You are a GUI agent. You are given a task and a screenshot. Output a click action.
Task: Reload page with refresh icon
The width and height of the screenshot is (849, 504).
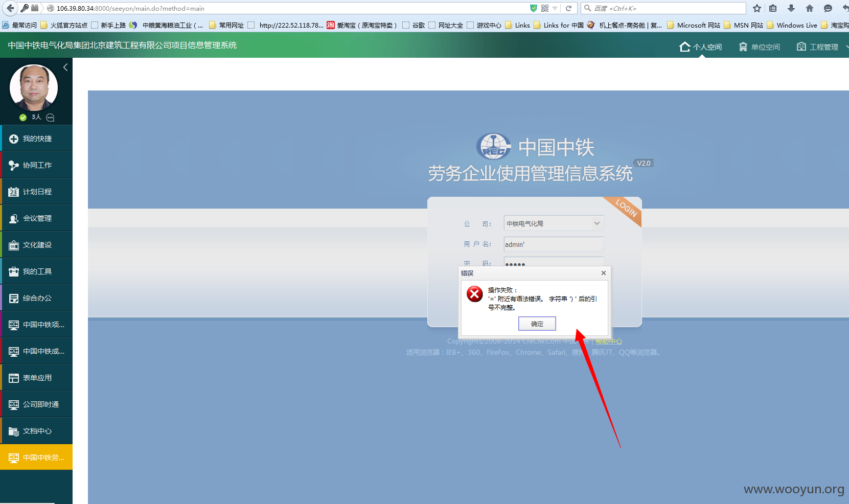pos(568,8)
